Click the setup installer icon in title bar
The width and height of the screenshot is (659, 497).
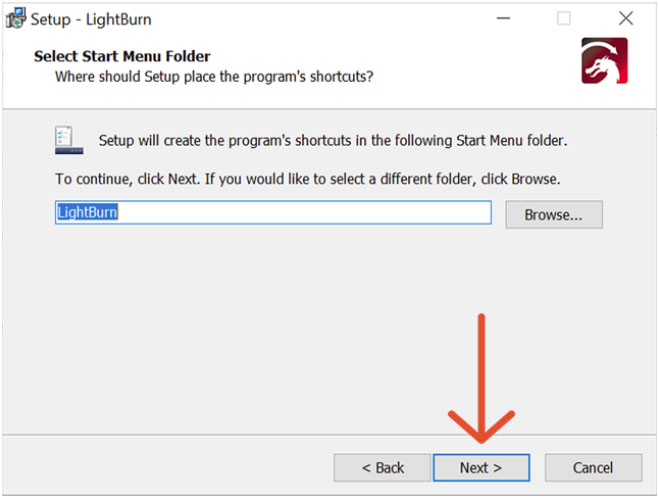pos(16,18)
